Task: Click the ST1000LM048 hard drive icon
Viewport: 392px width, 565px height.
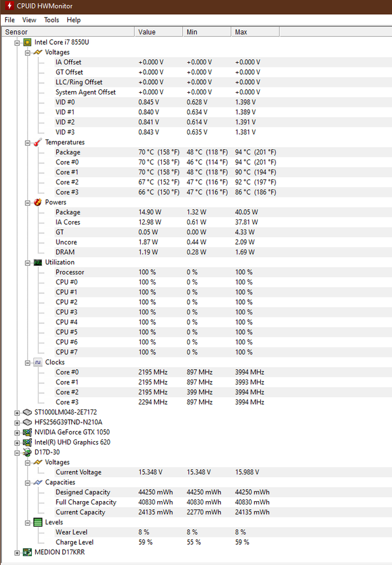Action: point(27,412)
